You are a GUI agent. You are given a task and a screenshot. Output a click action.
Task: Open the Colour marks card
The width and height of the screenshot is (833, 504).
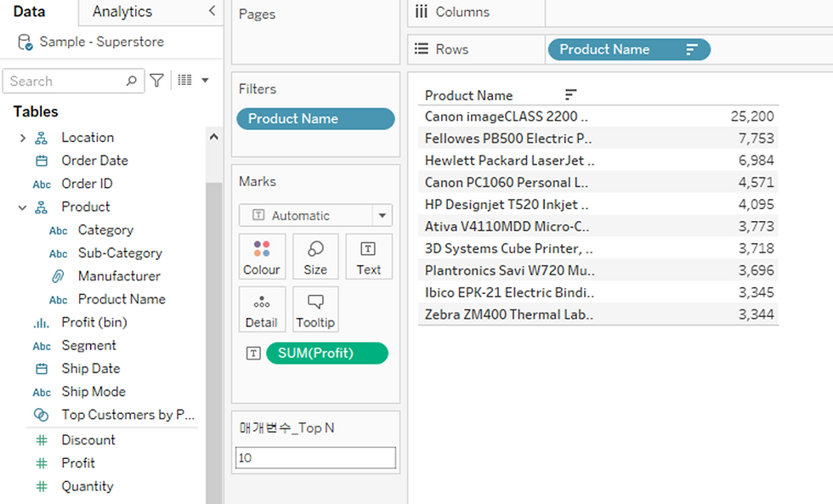click(262, 257)
